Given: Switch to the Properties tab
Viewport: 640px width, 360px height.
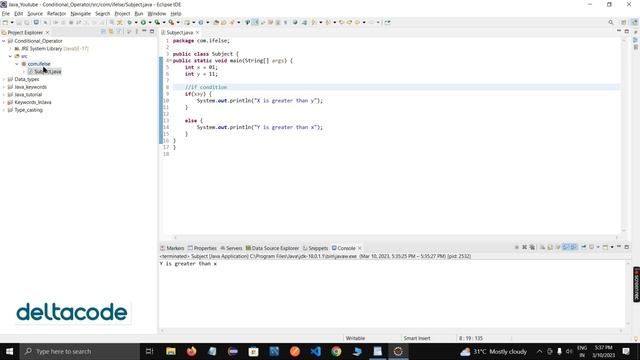Looking at the screenshot, I should (202, 248).
